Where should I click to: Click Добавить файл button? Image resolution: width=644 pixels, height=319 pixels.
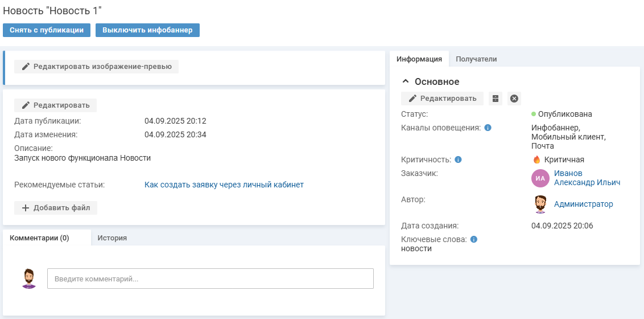(x=56, y=208)
